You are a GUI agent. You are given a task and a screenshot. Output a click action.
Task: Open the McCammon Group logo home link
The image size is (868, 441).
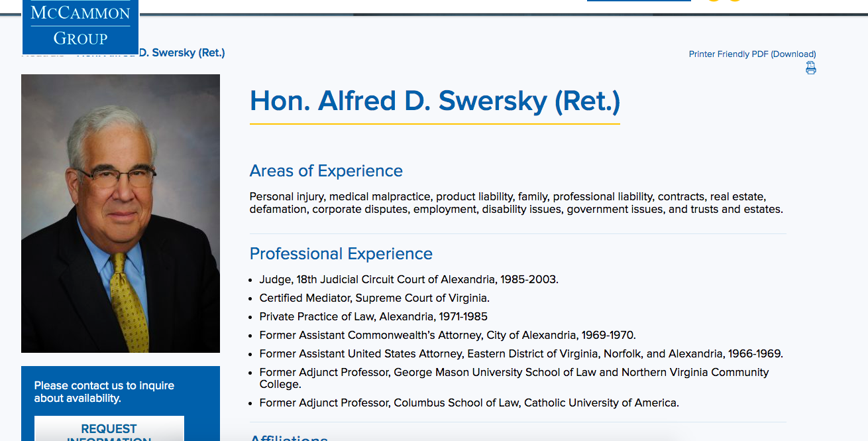80,27
